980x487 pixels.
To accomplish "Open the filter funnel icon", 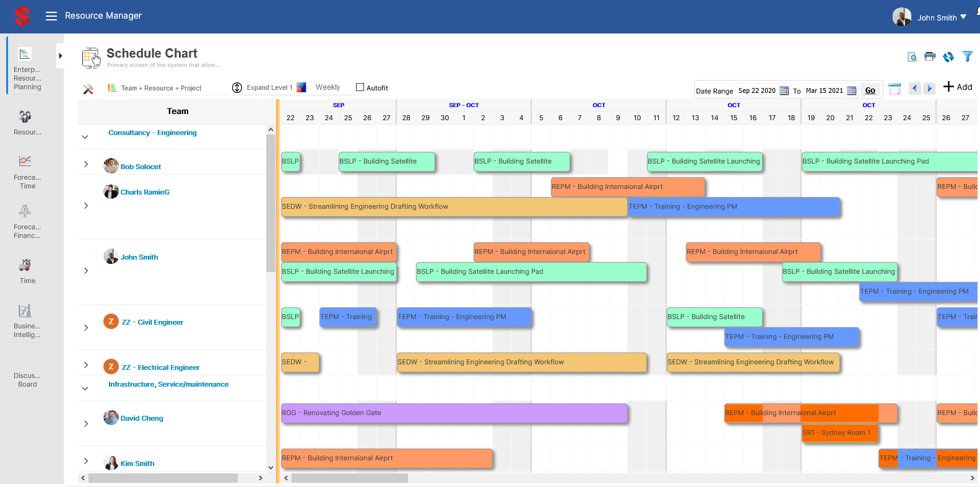I will tap(968, 57).
